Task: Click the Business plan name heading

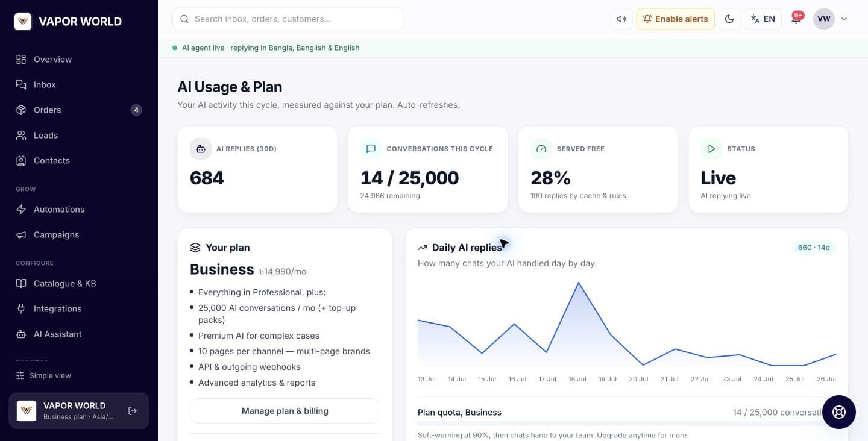Action: point(222,269)
